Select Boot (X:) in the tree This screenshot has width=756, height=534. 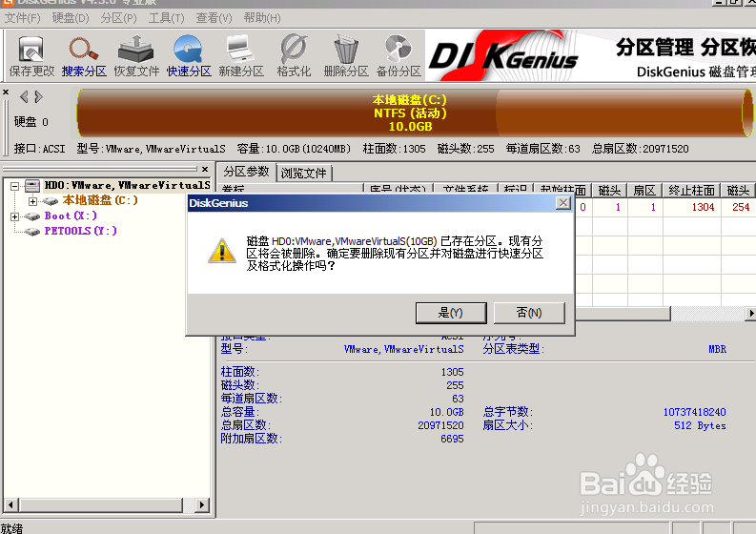tap(71, 216)
